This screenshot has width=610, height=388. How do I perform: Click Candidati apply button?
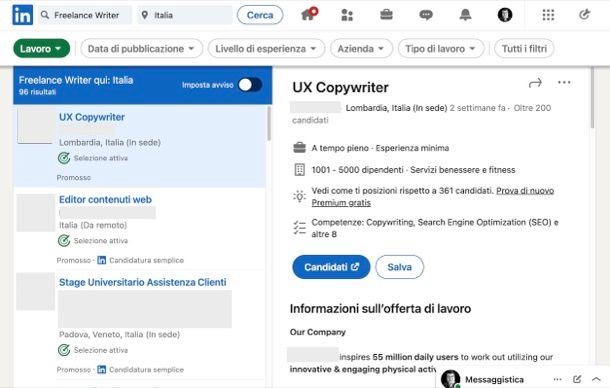pos(331,267)
